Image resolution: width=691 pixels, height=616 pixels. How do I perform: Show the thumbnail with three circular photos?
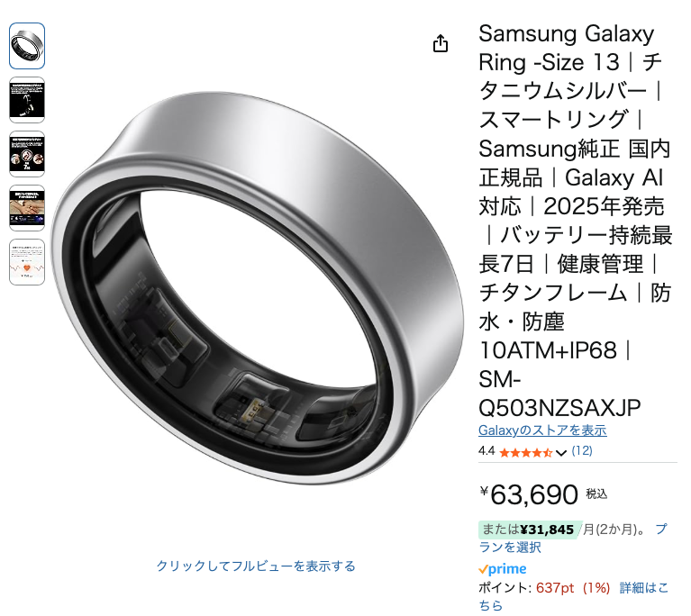pos(27,153)
